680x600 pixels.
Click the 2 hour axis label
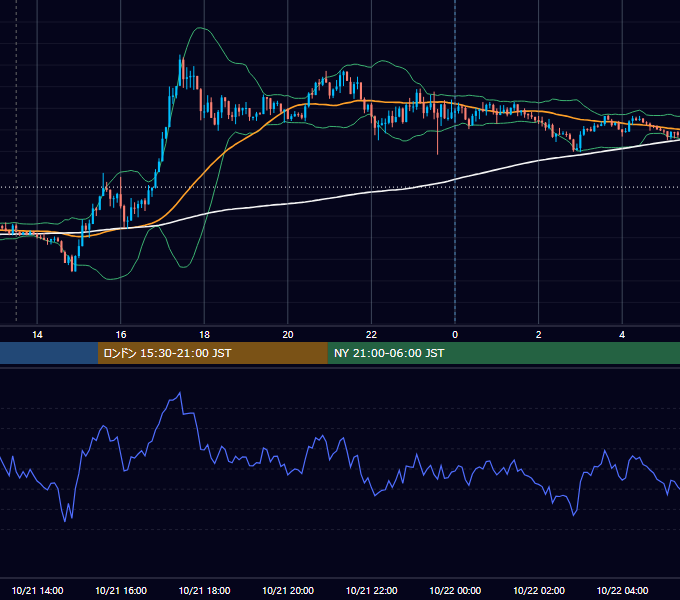[539, 335]
